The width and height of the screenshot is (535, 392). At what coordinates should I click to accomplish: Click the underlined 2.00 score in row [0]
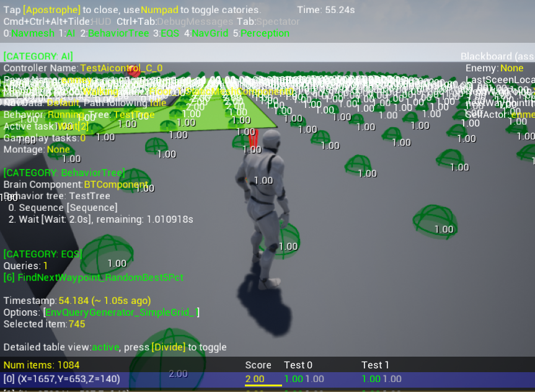pos(255,379)
